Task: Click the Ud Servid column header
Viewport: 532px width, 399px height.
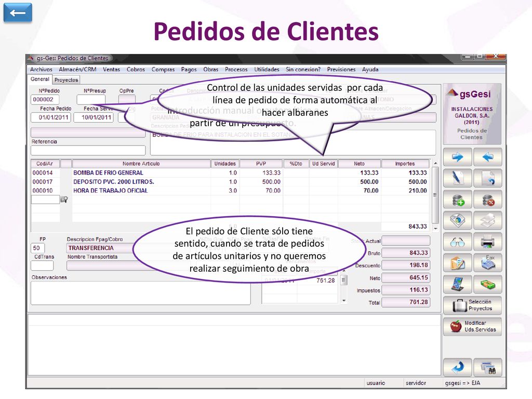Action: 323,164
